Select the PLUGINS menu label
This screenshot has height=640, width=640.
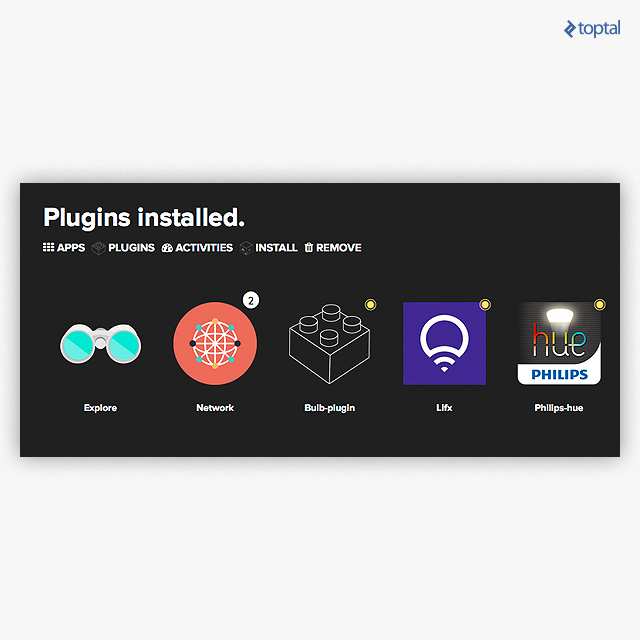131,248
